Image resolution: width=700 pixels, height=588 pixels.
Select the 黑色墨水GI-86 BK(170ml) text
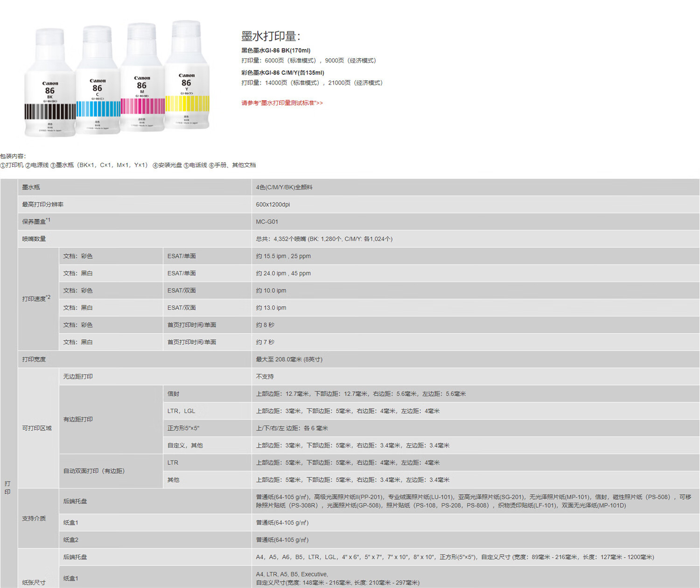point(276,50)
